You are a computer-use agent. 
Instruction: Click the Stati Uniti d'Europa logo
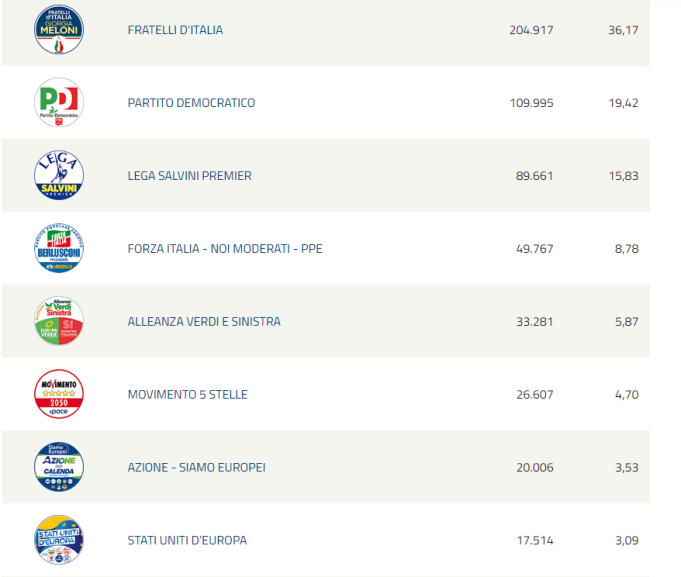coord(59,540)
